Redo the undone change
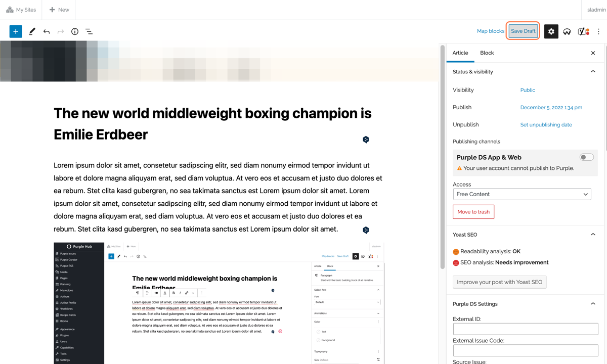The height and width of the screenshot is (364, 607). 61,31
